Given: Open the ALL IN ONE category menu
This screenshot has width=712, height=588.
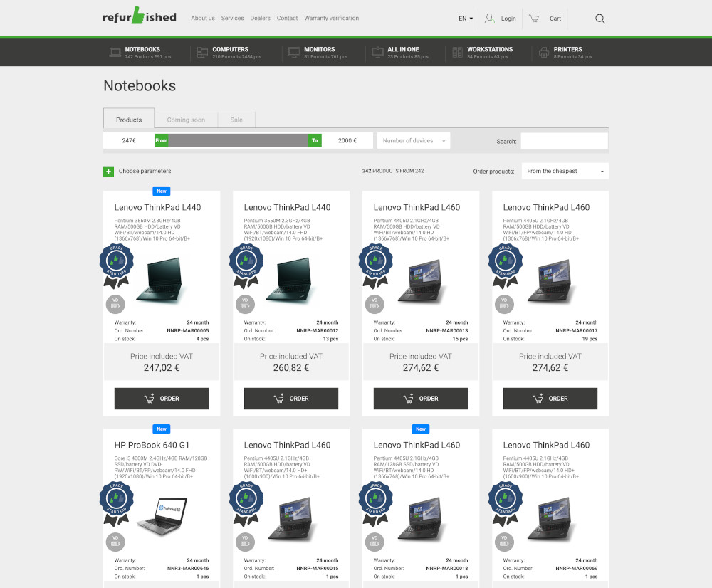Looking at the screenshot, I should point(403,49).
